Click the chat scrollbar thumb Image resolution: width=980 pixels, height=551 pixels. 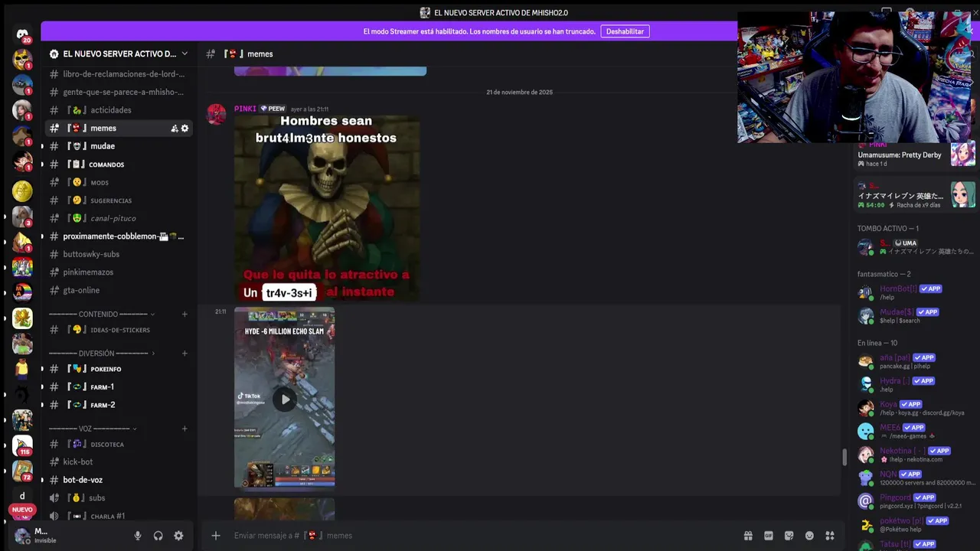tap(844, 457)
